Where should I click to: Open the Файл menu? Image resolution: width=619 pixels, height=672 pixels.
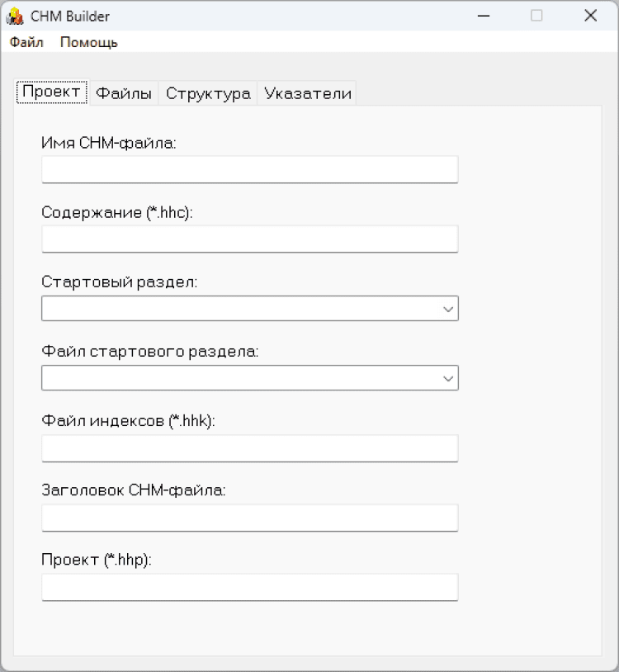click(x=26, y=42)
